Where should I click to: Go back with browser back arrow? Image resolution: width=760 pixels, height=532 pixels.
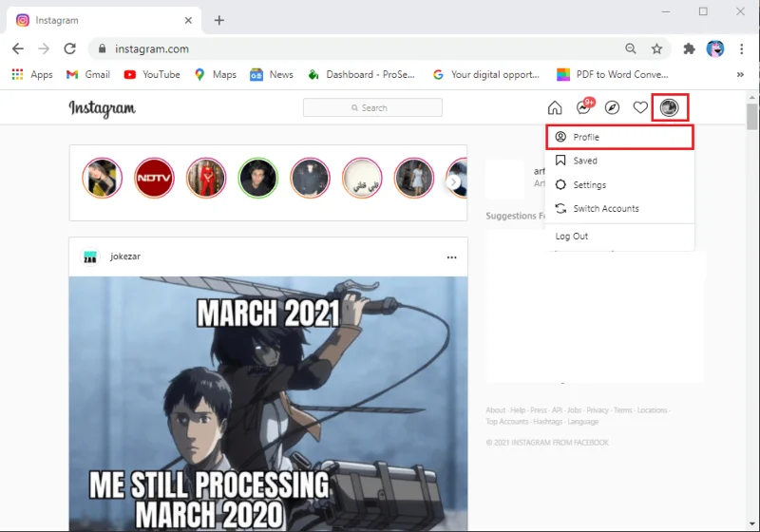coord(18,48)
